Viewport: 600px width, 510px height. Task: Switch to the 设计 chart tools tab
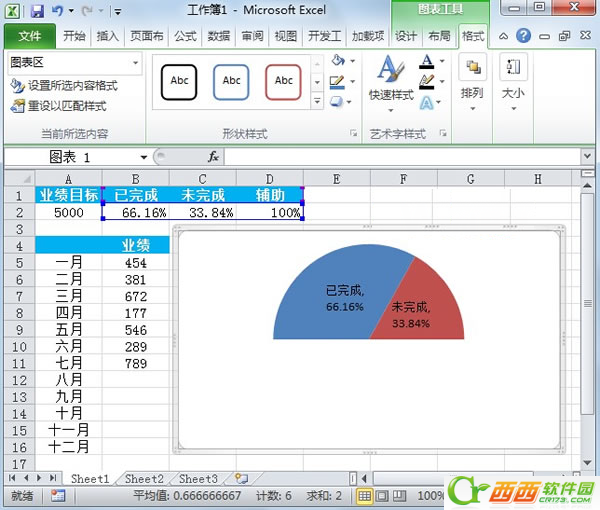coord(406,36)
